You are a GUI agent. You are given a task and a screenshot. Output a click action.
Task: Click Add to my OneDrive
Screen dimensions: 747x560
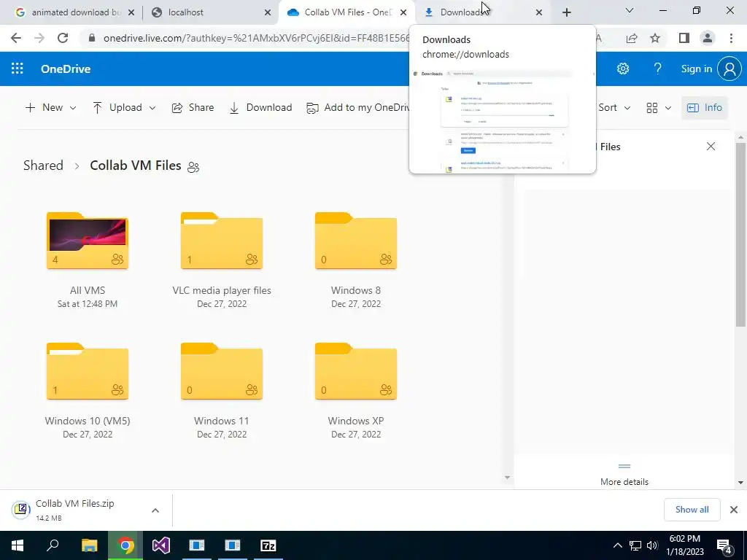[358, 108]
